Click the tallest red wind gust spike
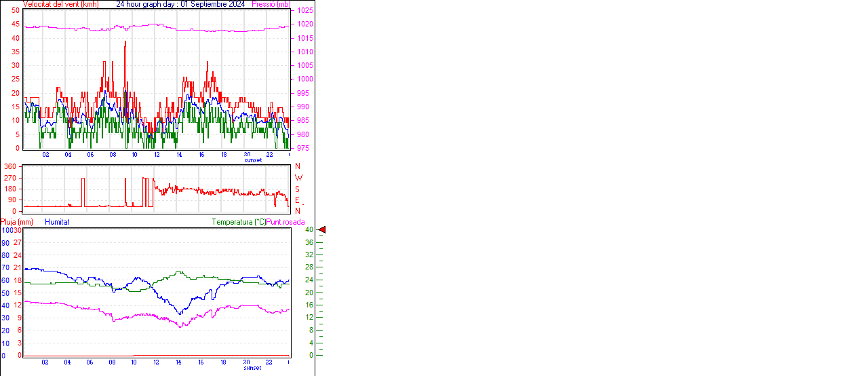Viewport: 868px width, 376px height. point(125,42)
